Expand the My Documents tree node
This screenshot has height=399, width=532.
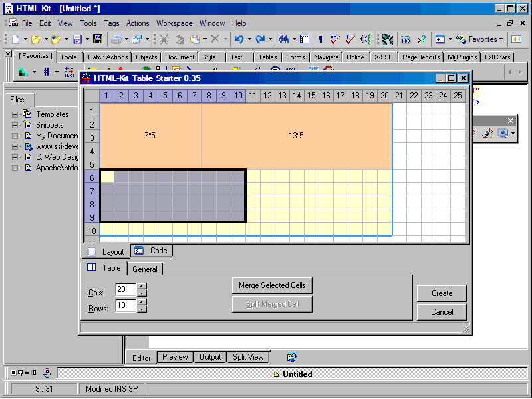pos(15,136)
